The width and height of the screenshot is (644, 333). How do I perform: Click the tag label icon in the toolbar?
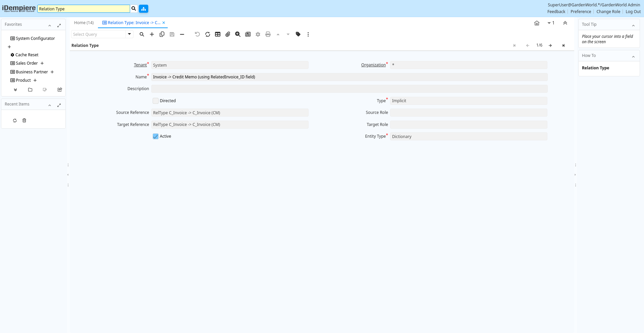tap(298, 35)
